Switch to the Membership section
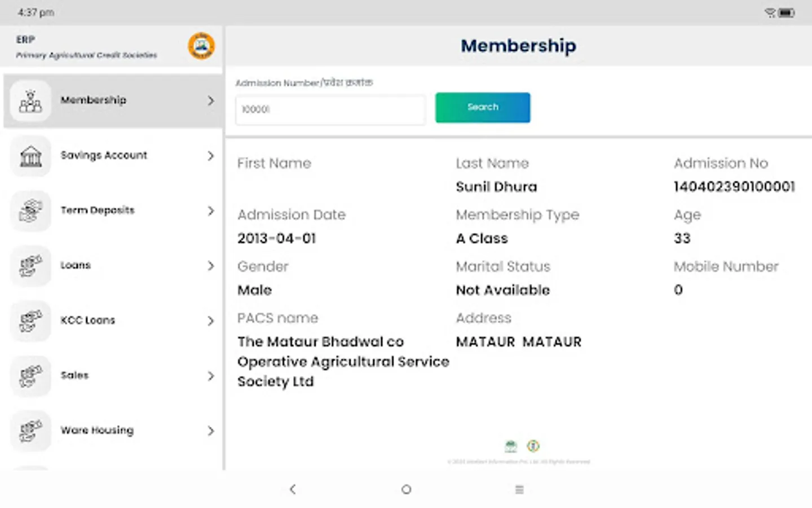This screenshot has height=508, width=812. coord(94,100)
